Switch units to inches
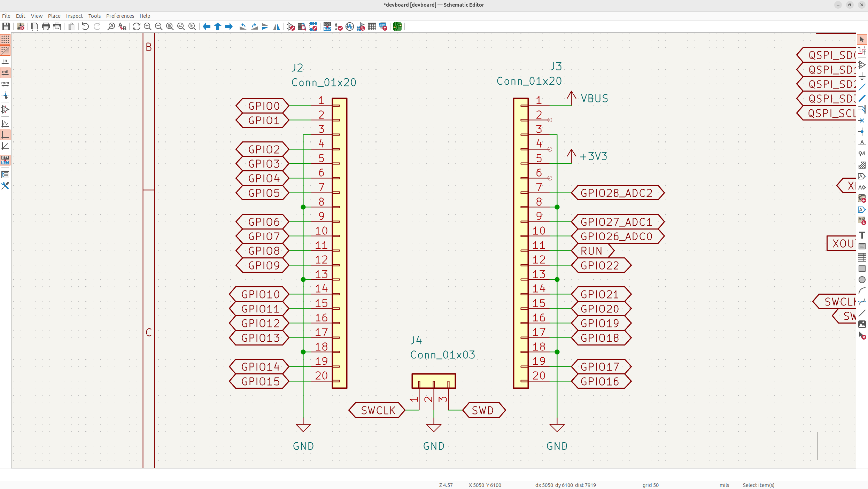The height and width of the screenshot is (489, 868). click(x=5, y=62)
